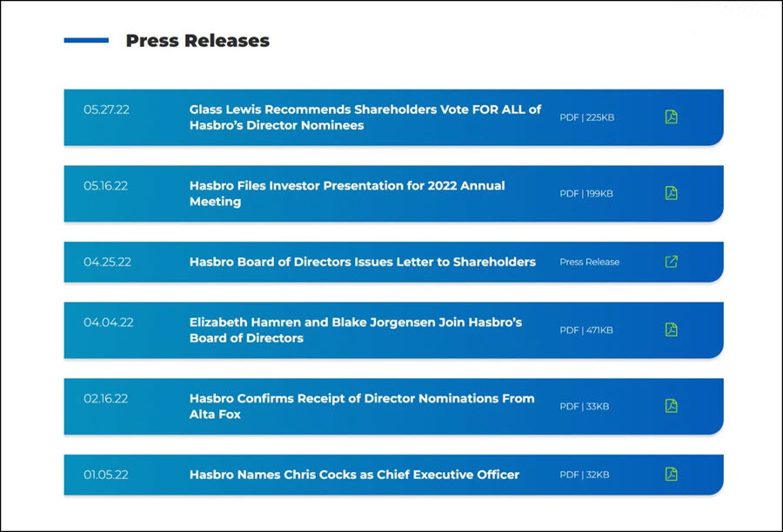Image resolution: width=783 pixels, height=532 pixels.
Task: Click 'PDF | 32KB' file label
Action: tap(585, 475)
